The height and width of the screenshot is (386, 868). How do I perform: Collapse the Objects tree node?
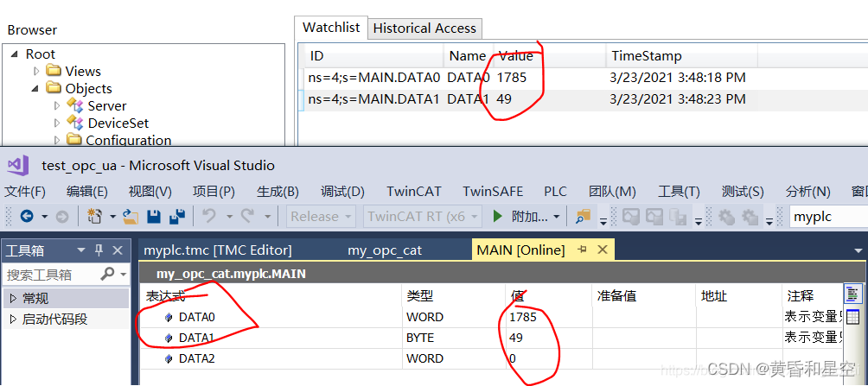pyautogui.click(x=35, y=88)
